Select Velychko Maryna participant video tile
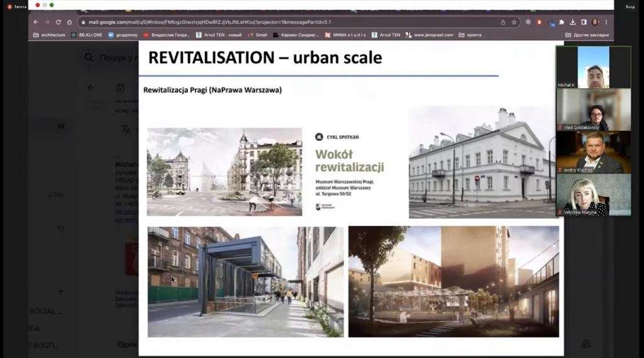 593,195
